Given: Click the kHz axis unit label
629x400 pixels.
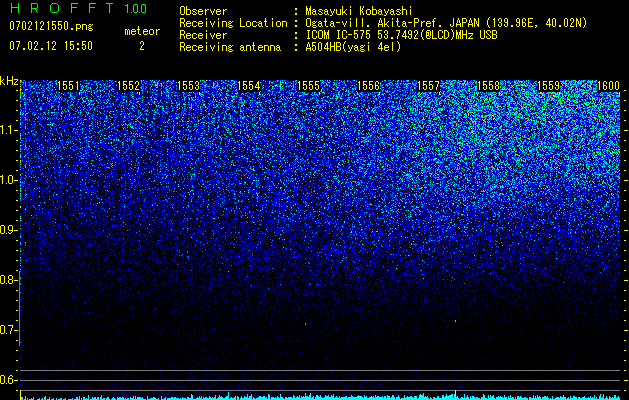Looking at the screenshot, I should tap(9, 81).
